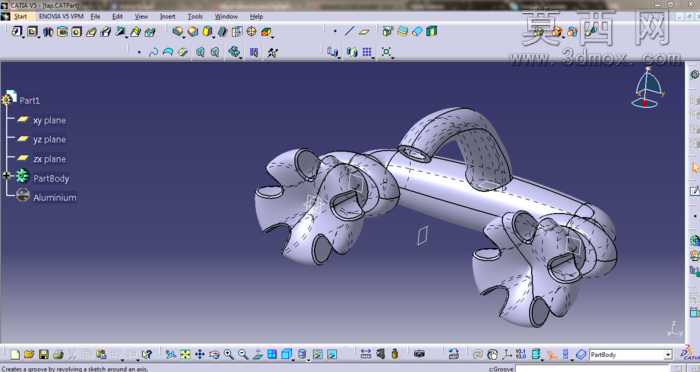Image resolution: width=700 pixels, height=372 pixels.
Task: Select the Rotate view tool
Action: pos(214,355)
